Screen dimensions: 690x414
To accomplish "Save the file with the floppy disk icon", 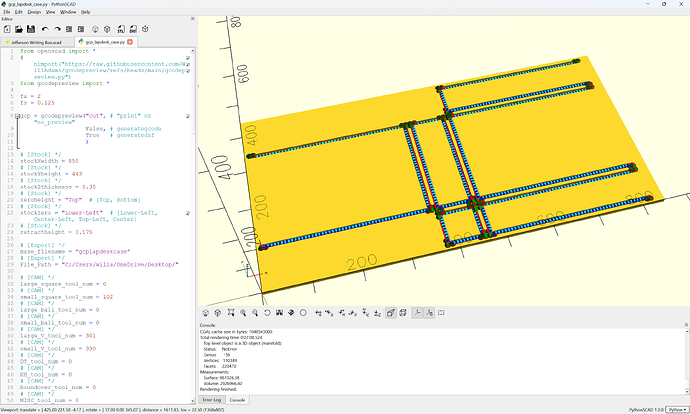I will (x=31, y=29).
